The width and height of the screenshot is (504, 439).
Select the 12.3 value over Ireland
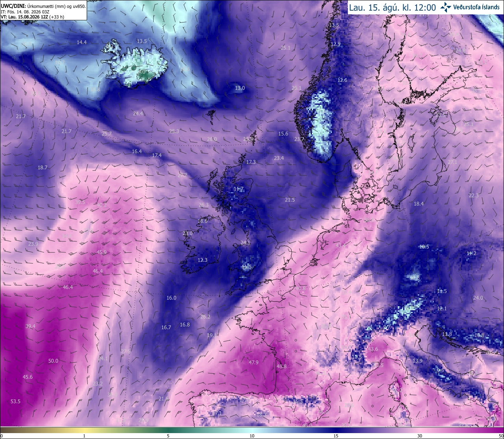[x=202, y=260]
